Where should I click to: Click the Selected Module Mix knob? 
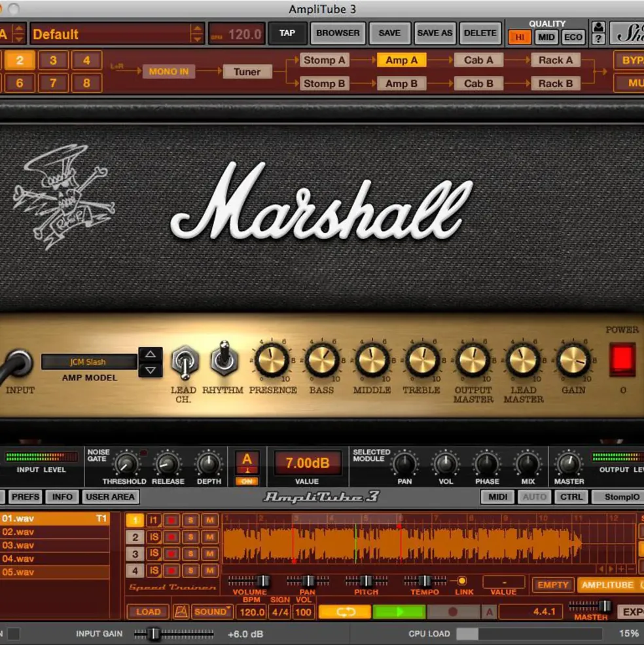point(528,464)
